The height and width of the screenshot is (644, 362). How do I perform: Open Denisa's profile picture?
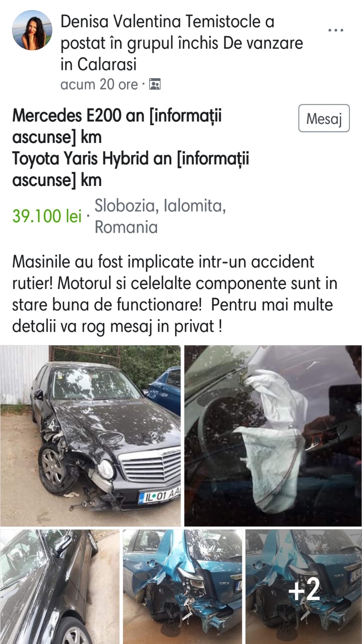[32, 30]
